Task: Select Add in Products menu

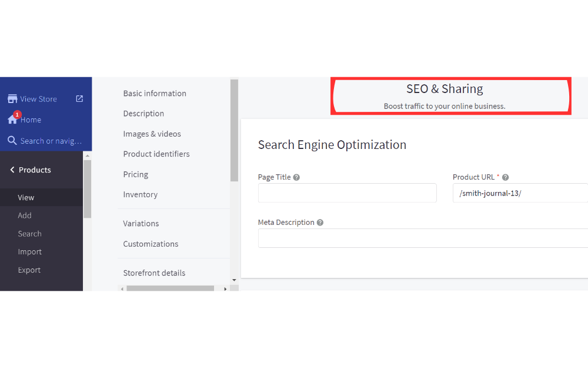Action: click(x=25, y=216)
